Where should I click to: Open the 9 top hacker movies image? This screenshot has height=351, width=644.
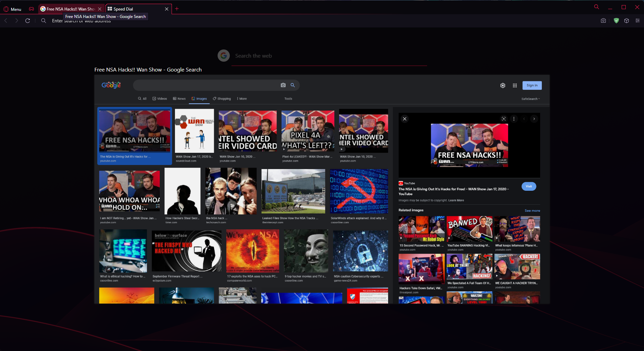(x=306, y=251)
